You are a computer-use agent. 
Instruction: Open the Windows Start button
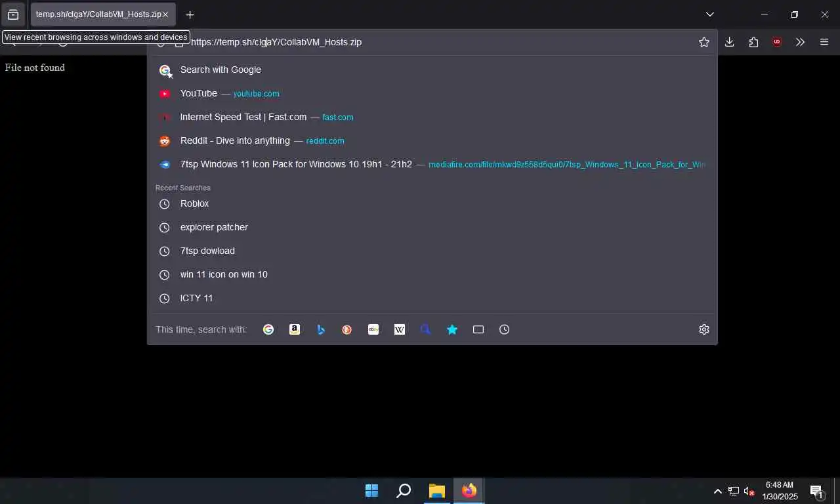371,491
